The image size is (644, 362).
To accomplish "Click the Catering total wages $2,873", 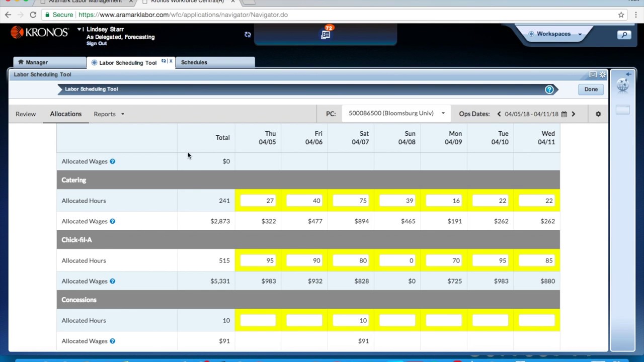I will (x=220, y=221).
